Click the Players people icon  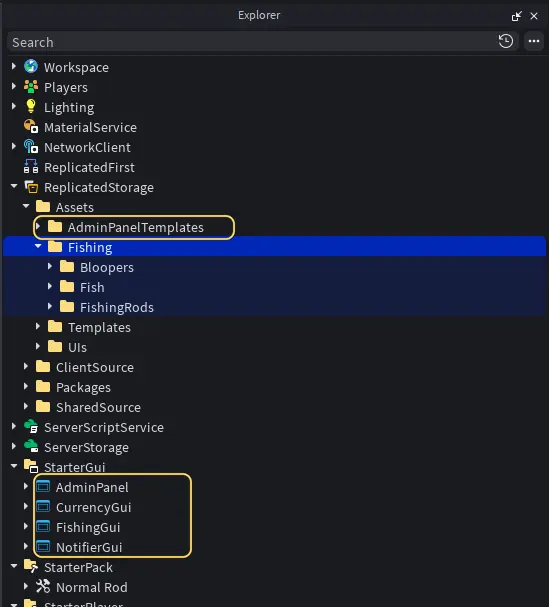[31, 87]
